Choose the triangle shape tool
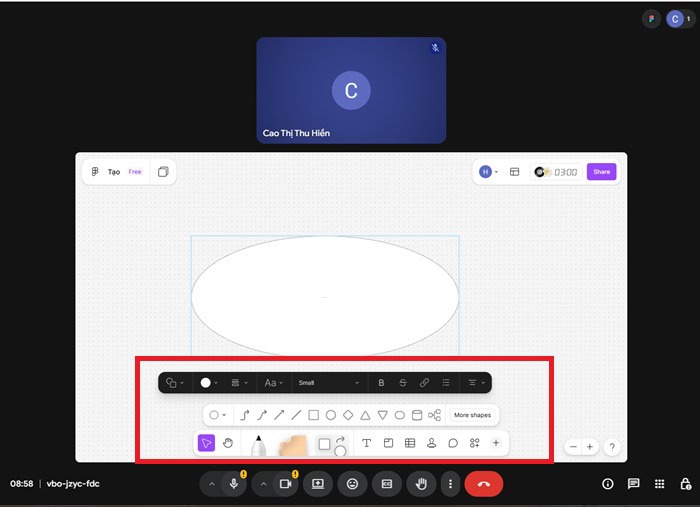 click(365, 415)
